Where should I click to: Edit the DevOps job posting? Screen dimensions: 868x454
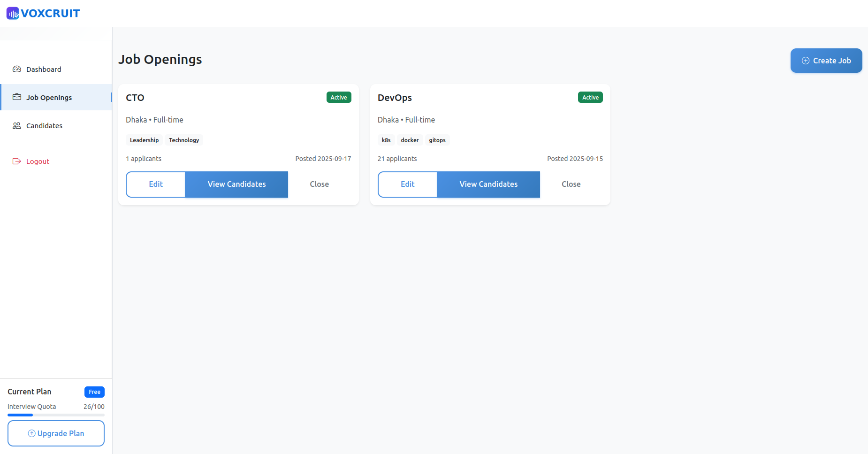[407, 184]
